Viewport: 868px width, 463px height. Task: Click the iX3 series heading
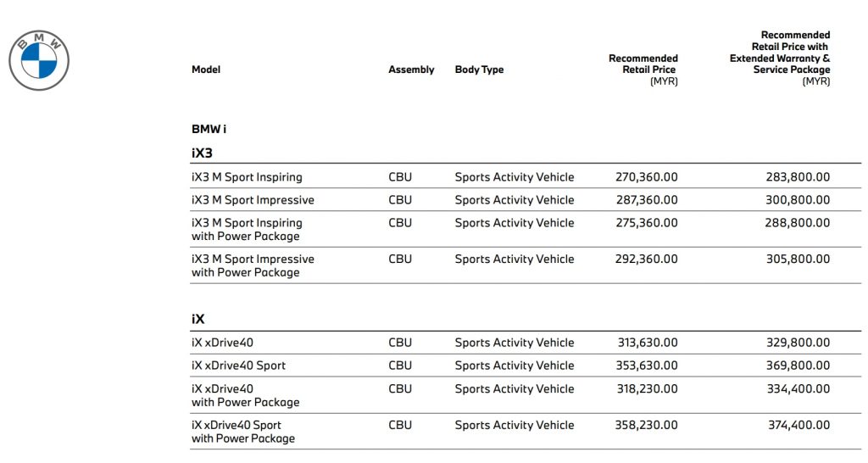(201, 153)
